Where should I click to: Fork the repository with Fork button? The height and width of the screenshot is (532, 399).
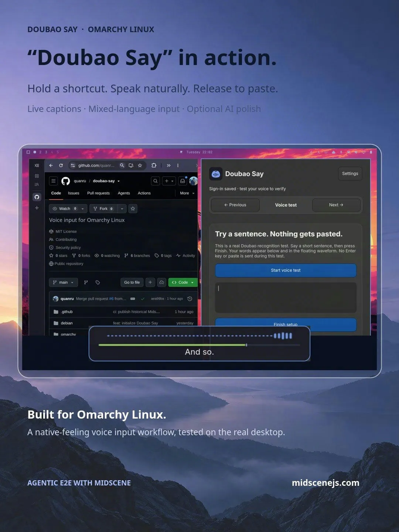103,209
